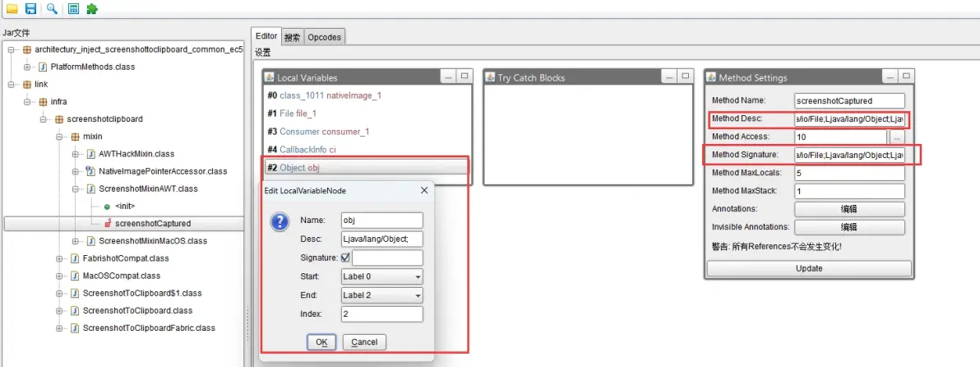Select local variable #3 Consumer consumer_1
Screen dimensions: 980x367
point(366,132)
